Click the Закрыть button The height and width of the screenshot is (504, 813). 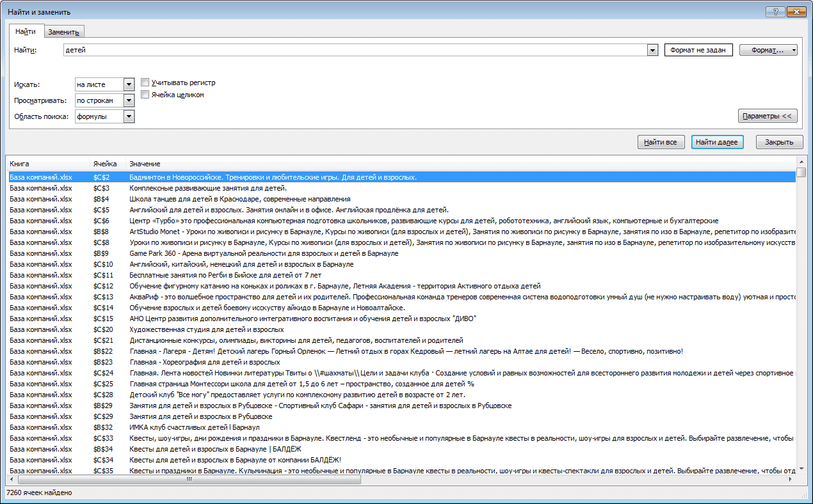[779, 142]
